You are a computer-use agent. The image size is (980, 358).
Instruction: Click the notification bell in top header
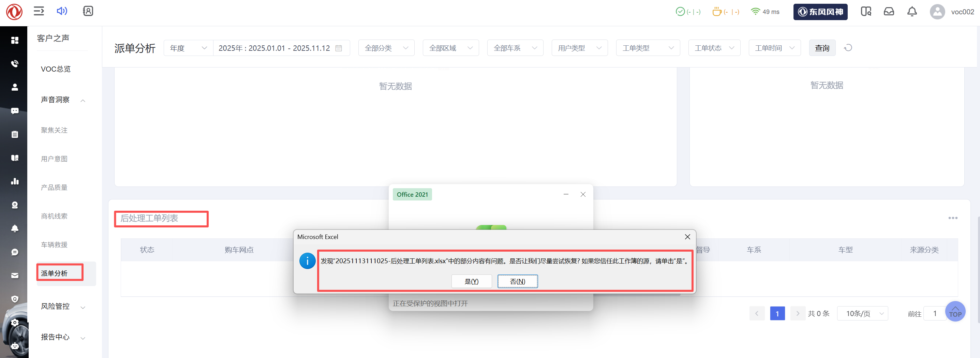tap(911, 12)
